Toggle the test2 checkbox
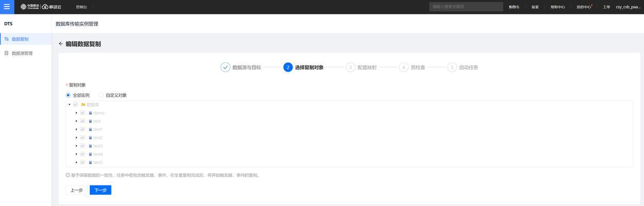The image size is (644, 206). click(82, 138)
